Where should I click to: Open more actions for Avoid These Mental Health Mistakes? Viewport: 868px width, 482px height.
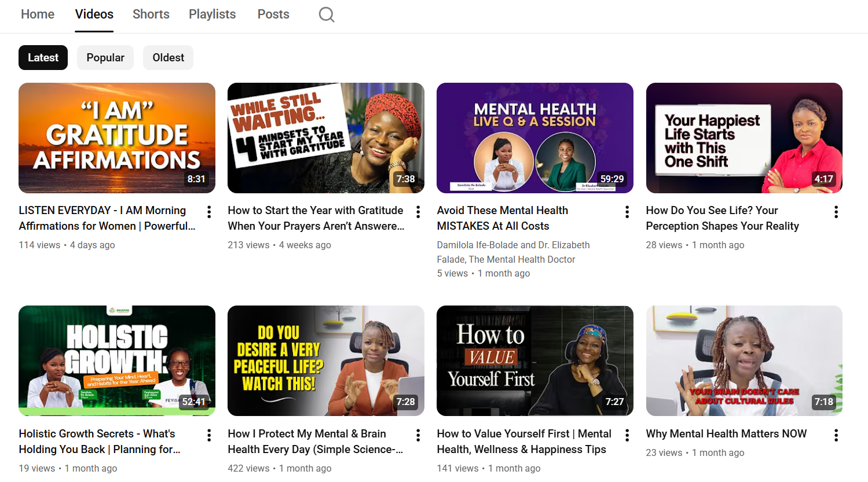click(627, 212)
